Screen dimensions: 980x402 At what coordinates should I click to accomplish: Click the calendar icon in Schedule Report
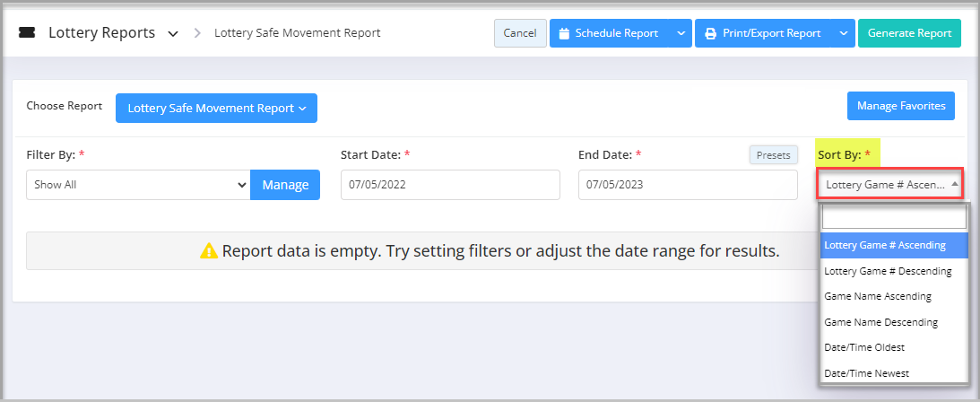(x=564, y=33)
